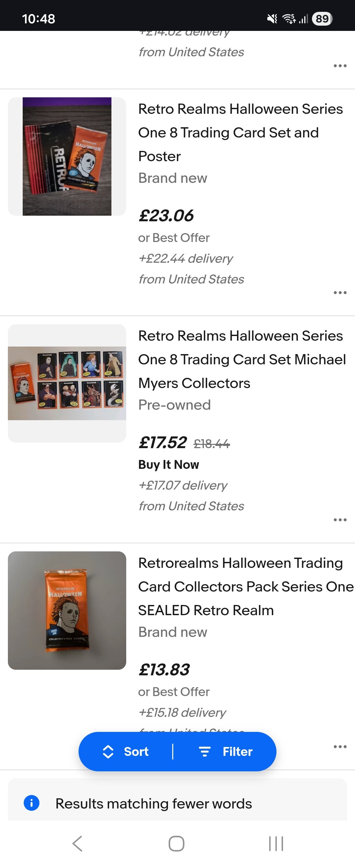This screenshot has height=868, width=355.
Task: View the eight trading cards thumbnail
Action: point(67,383)
